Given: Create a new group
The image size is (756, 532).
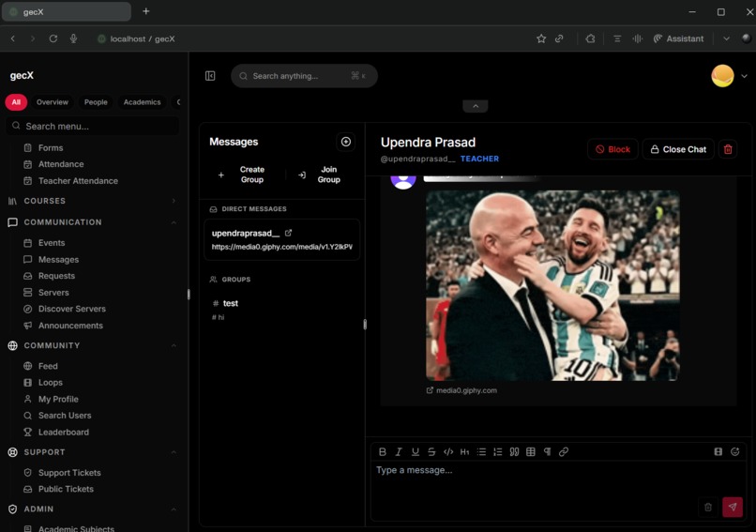Looking at the screenshot, I should point(244,175).
